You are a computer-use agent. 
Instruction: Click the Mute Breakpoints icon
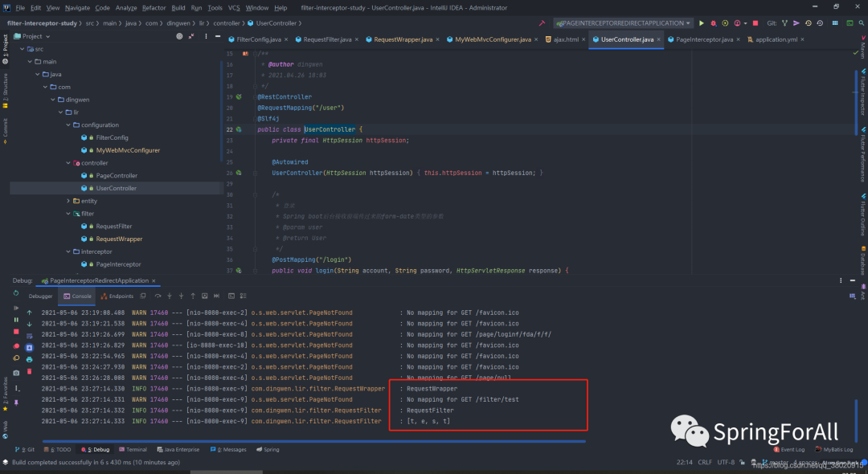pos(16,358)
